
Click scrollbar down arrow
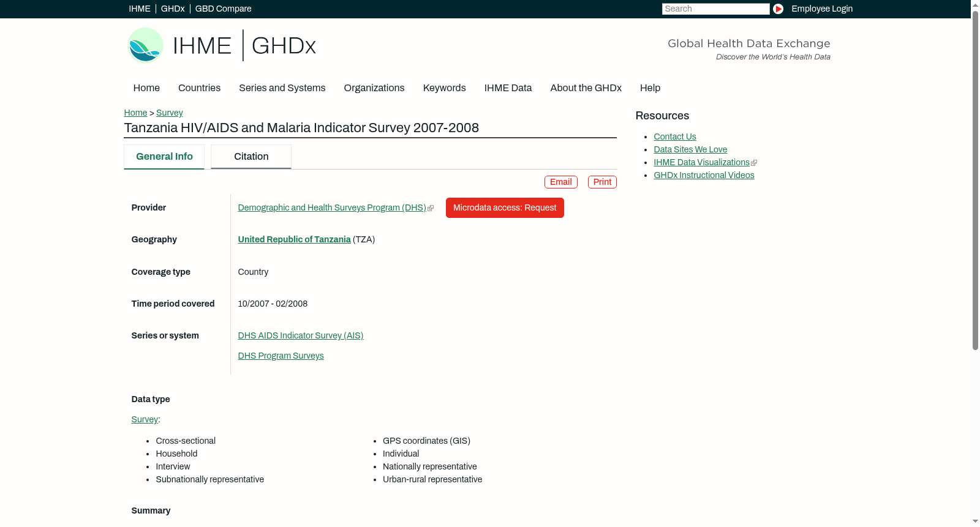pos(975,522)
